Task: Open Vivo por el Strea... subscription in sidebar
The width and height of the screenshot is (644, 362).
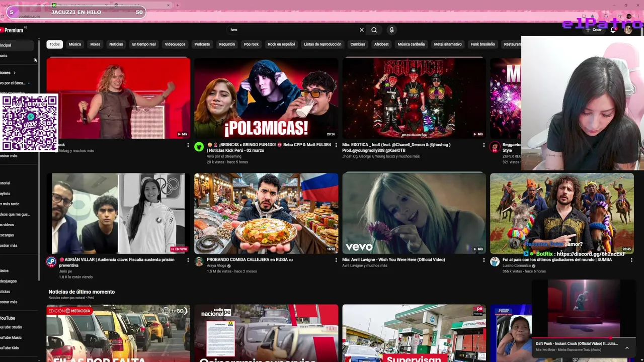Action: (17, 83)
